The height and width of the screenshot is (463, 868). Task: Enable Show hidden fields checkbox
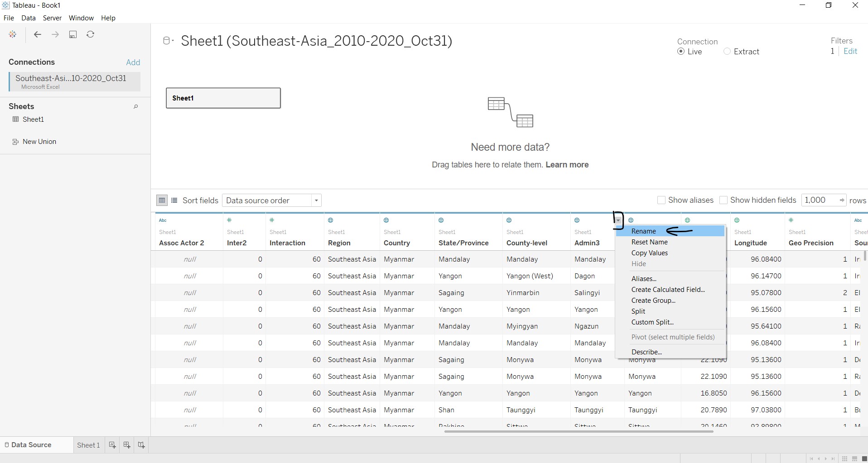pyautogui.click(x=723, y=200)
